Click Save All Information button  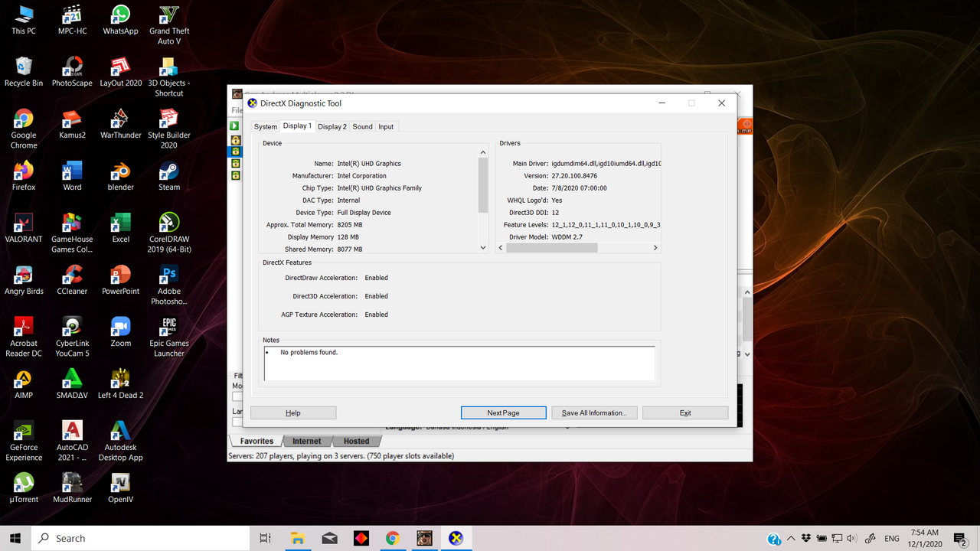click(x=594, y=412)
